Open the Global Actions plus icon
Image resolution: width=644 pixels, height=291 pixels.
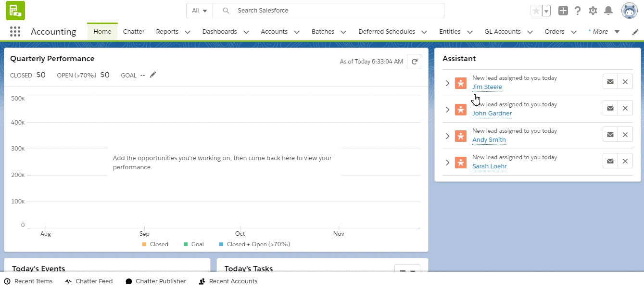tap(563, 11)
